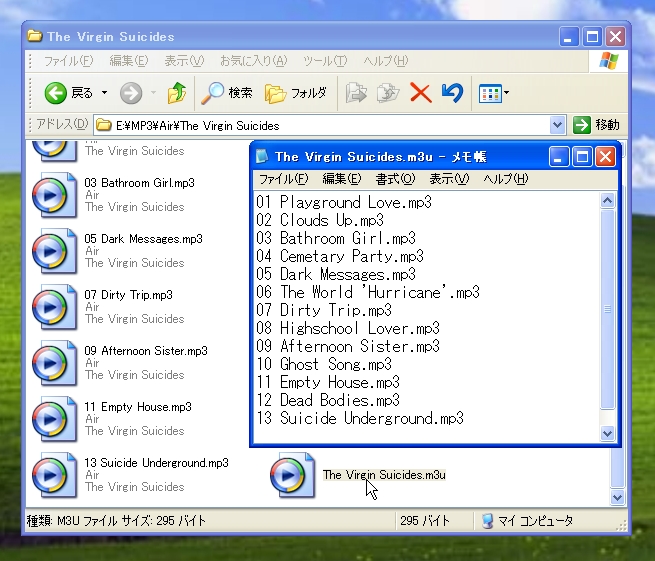Image resolution: width=655 pixels, height=561 pixels.
Task: Click the Go (移動) button
Action: [x=596, y=125]
